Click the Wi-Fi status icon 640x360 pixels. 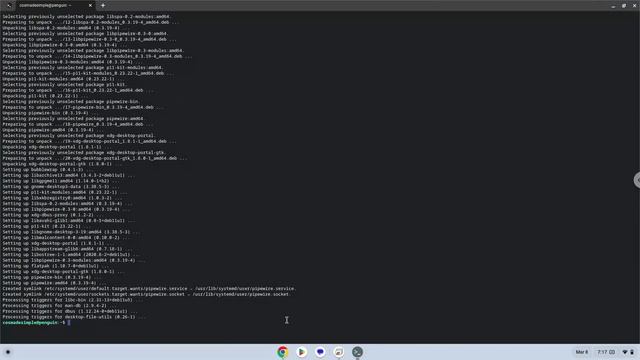[624, 352]
